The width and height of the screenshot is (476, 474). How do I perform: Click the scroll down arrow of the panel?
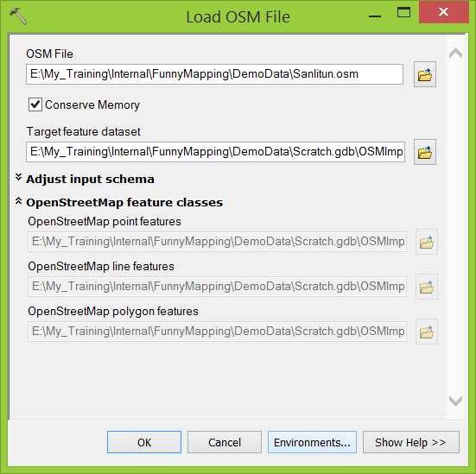click(x=455, y=401)
